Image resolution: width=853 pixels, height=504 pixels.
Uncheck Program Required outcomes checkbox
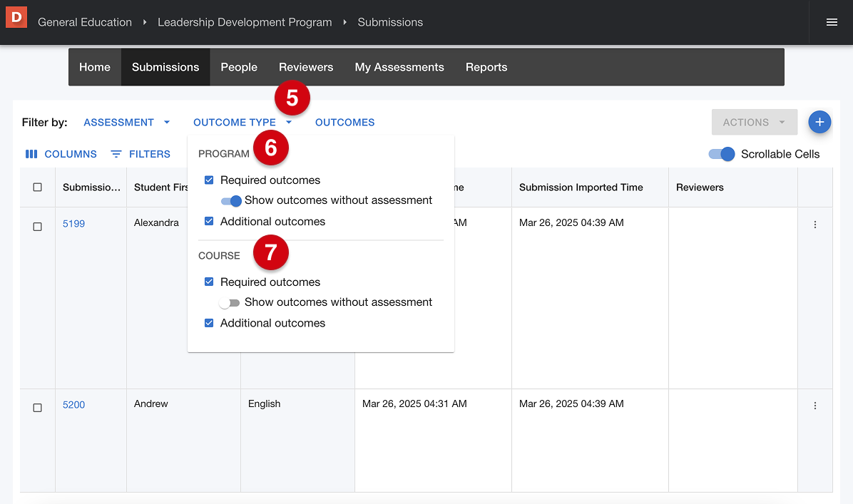pyautogui.click(x=209, y=180)
